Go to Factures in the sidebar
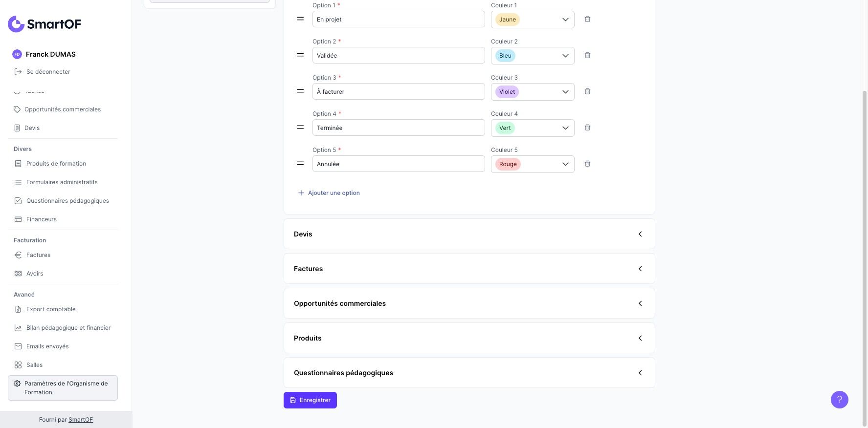The image size is (868, 428). coord(38,255)
